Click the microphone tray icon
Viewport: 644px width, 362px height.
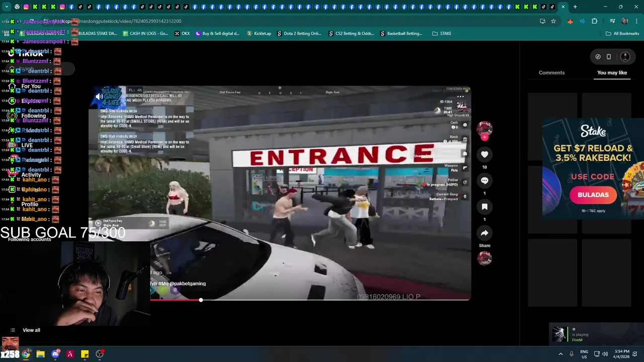tap(572, 354)
